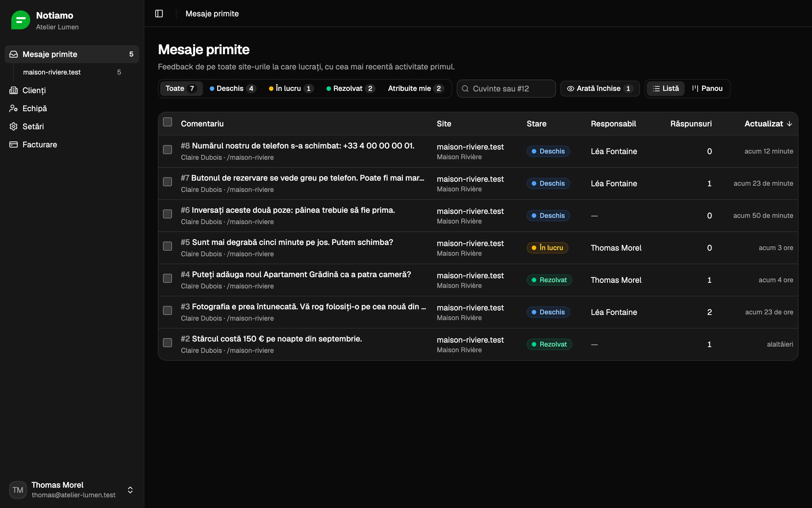Click the inbox icon beside Mesaje primite

pyautogui.click(x=14, y=54)
